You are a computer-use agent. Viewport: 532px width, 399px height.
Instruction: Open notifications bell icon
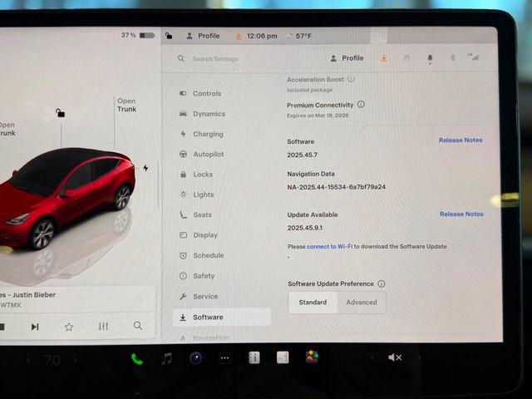pos(430,58)
